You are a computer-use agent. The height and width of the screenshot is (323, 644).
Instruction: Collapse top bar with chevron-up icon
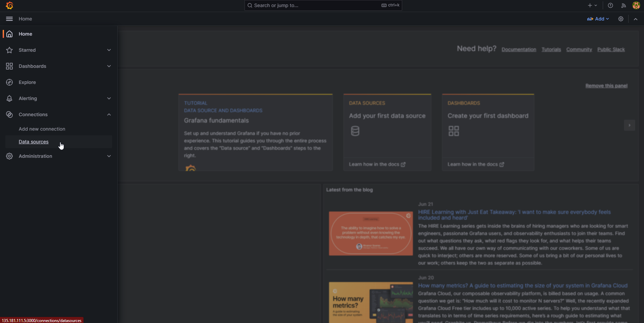coord(636,19)
